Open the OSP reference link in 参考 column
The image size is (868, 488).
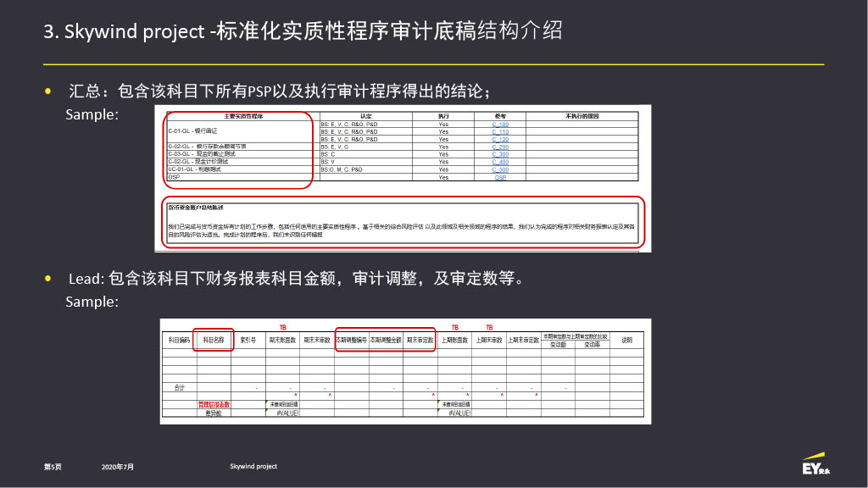tap(500, 177)
